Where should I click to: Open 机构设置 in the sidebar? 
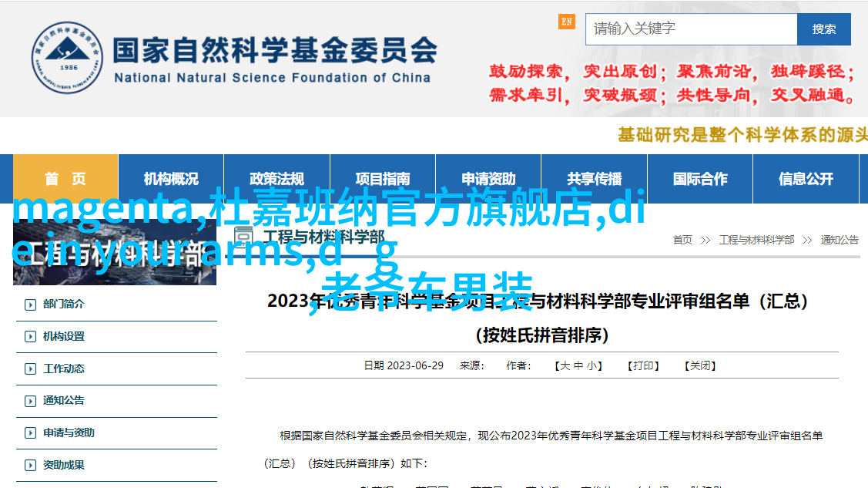point(64,336)
